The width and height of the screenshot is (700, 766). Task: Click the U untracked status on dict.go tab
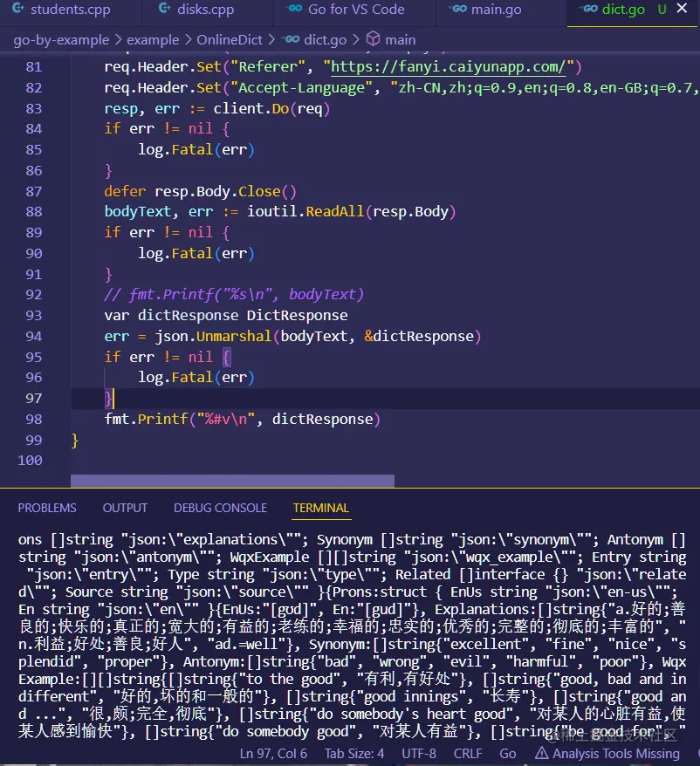tap(662, 10)
